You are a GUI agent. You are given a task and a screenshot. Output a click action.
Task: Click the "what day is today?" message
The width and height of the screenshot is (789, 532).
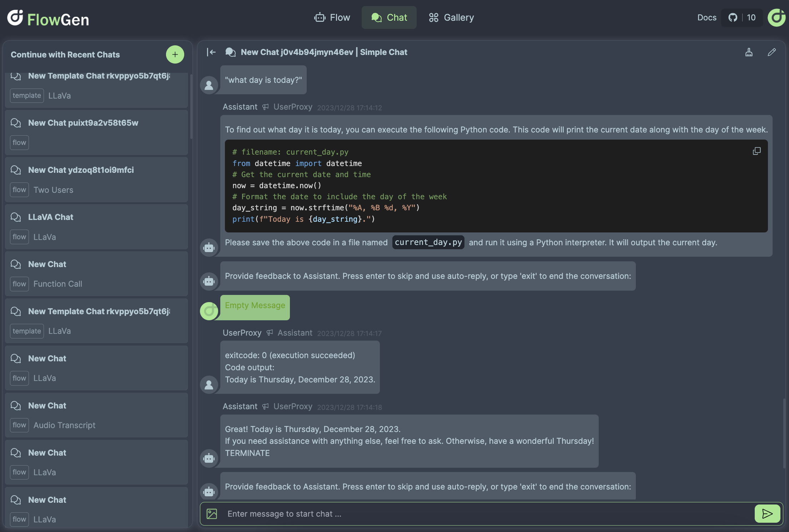coord(263,80)
